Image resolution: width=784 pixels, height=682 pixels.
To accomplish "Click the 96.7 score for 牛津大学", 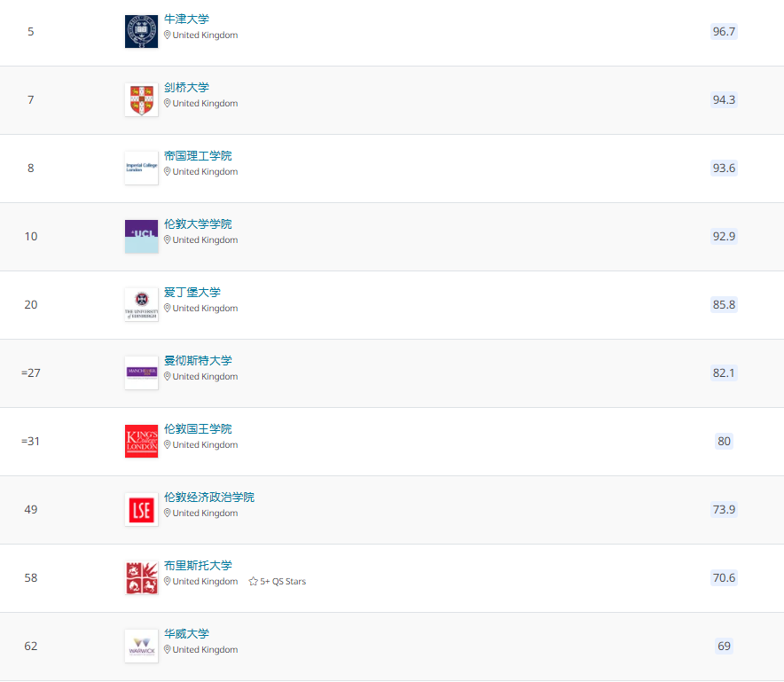I will (x=724, y=32).
